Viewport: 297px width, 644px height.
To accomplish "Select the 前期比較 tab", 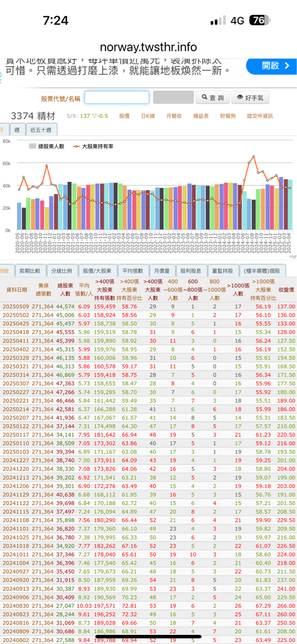I will pyautogui.click(x=31, y=271).
